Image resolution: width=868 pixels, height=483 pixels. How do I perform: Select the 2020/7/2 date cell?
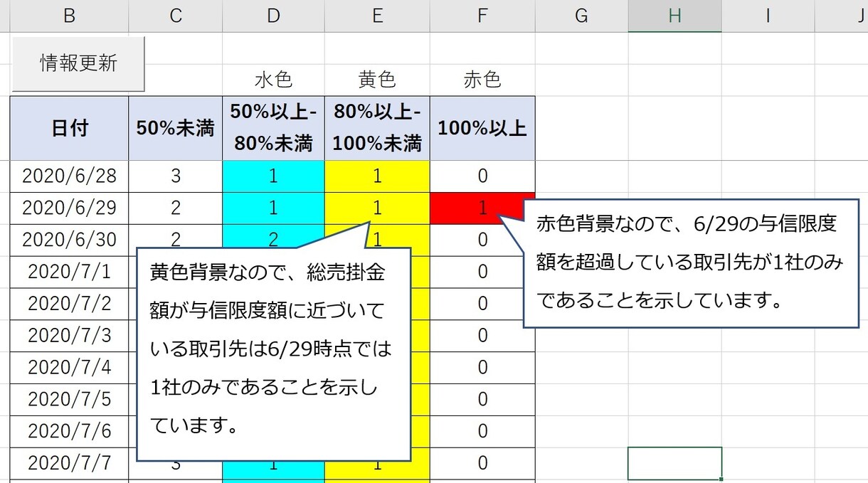tap(69, 304)
